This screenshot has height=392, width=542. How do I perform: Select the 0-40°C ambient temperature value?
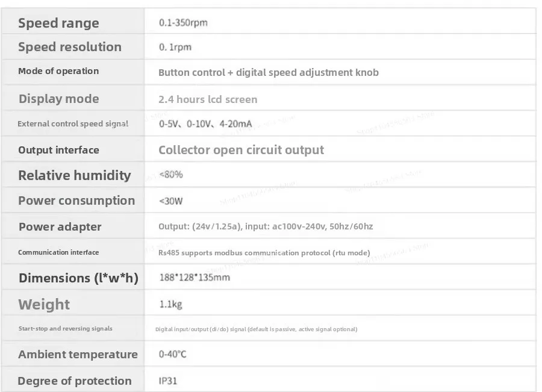172,354
